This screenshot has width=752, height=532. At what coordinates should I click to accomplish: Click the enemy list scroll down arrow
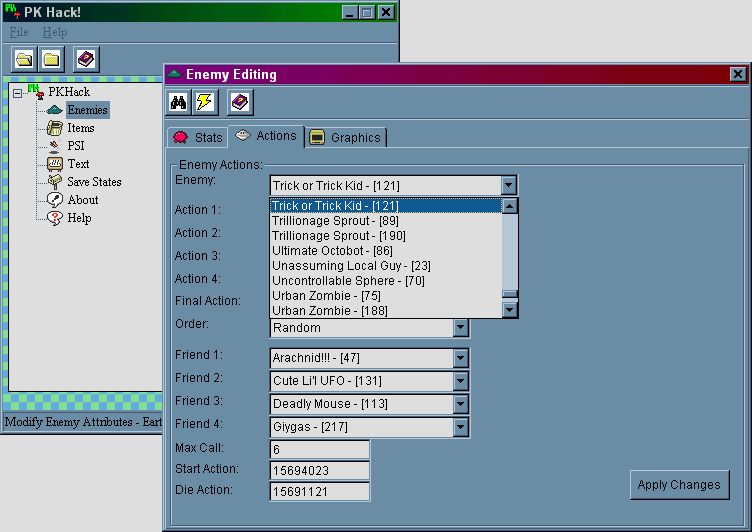coord(509,310)
